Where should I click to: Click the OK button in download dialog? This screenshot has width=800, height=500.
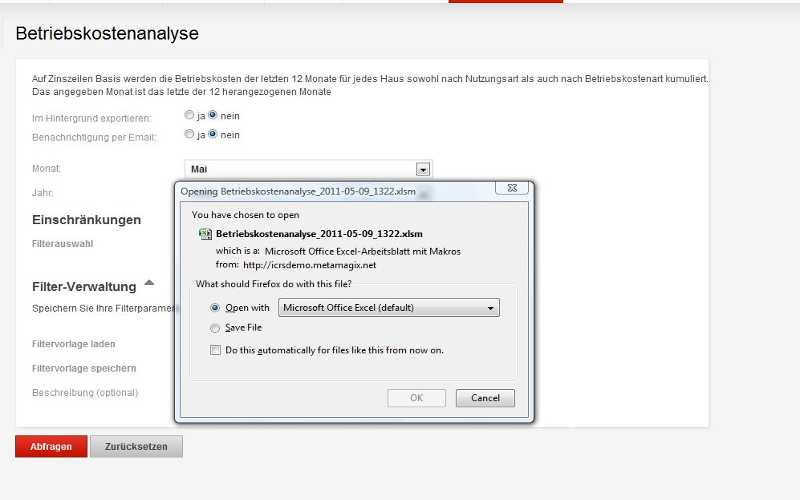pos(416,398)
